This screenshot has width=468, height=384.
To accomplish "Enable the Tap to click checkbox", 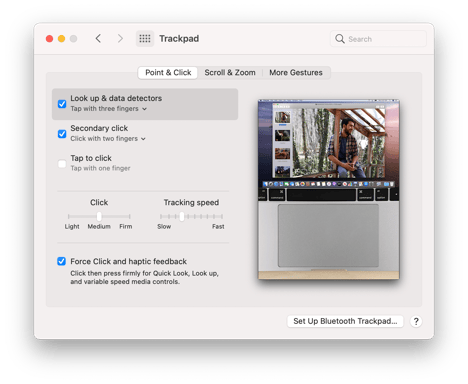I will click(62, 164).
